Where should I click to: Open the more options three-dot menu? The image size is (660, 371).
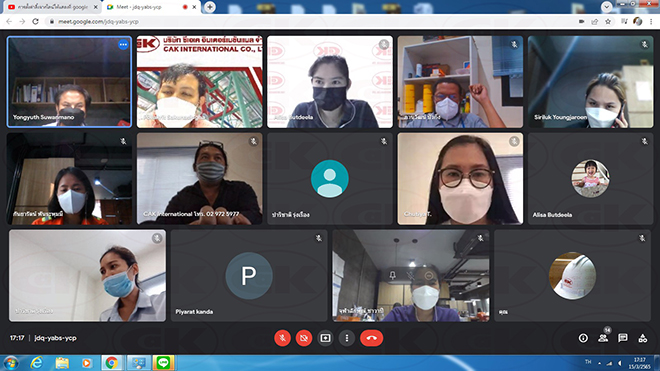tap(347, 338)
